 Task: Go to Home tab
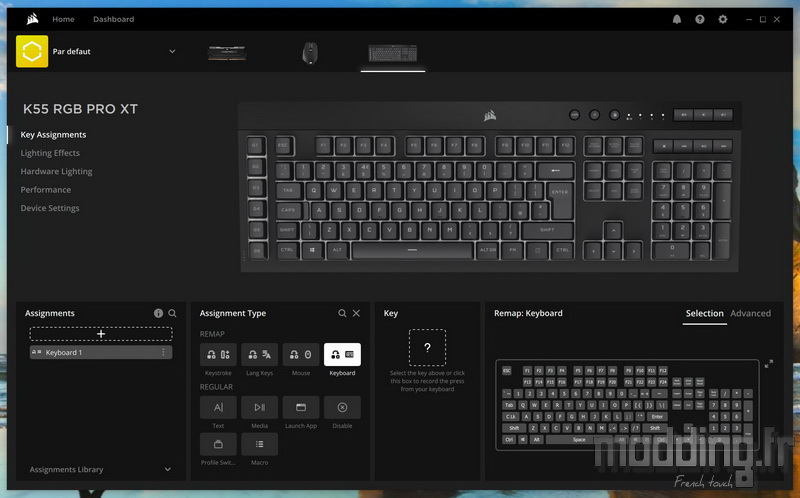tap(63, 19)
